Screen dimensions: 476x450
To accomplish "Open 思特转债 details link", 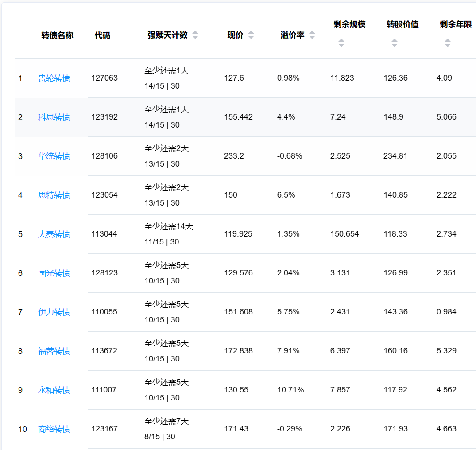I will click(x=54, y=195).
